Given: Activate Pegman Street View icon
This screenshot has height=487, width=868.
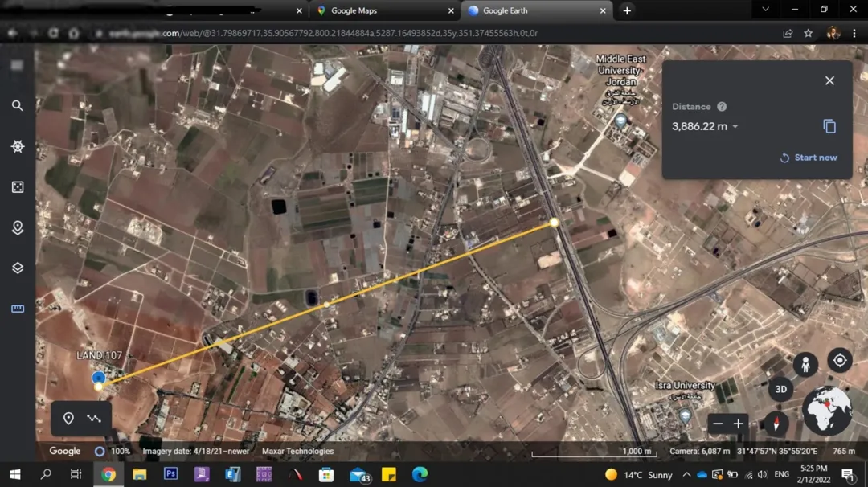Looking at the screenshot, I should coord(805,365).
